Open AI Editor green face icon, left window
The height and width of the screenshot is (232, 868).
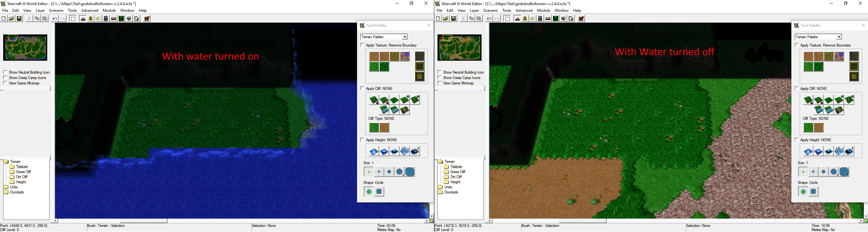coord(121,18)
